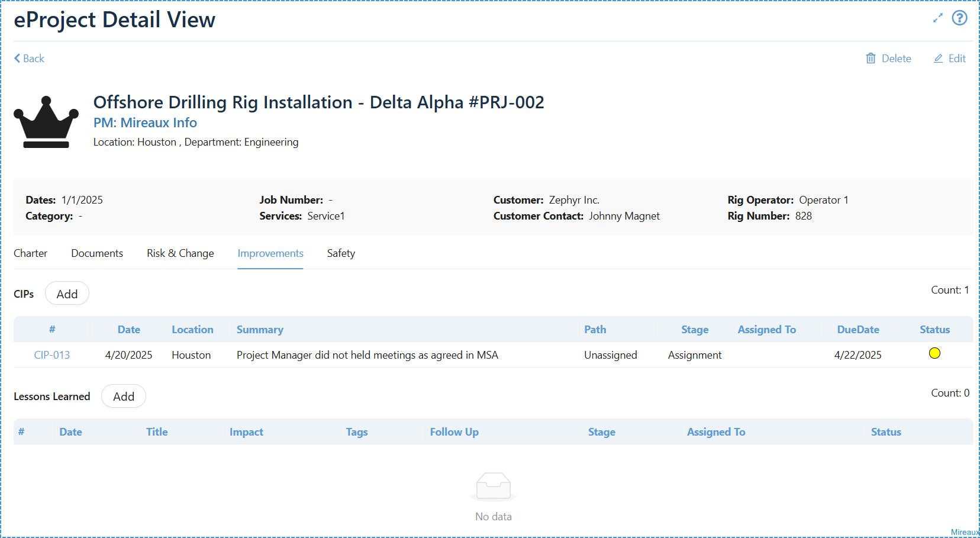980x538 pixels.
Task: Add a new Lessons Learned entry
Action: [x=124, y=397]
